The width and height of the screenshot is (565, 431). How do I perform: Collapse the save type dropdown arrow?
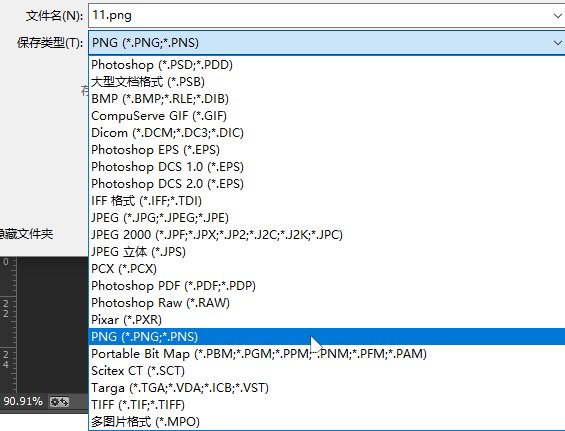(557, 43)
